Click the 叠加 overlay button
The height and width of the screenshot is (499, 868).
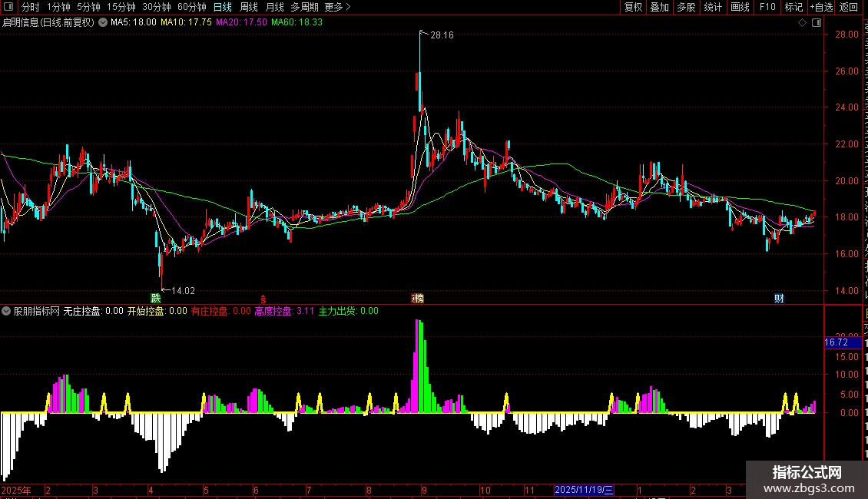[660, 7]
